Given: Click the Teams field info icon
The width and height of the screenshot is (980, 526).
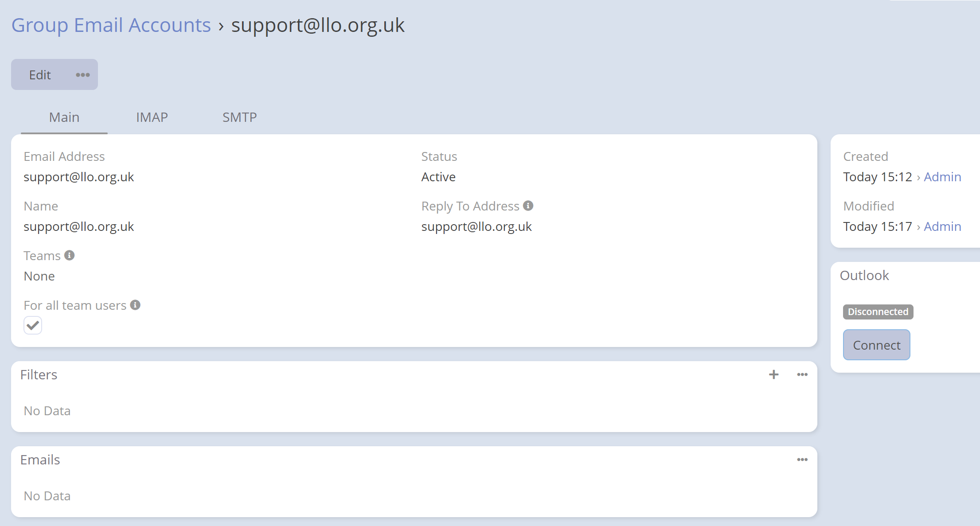Looking at the screenshot, I should click(x=69, y=255).
